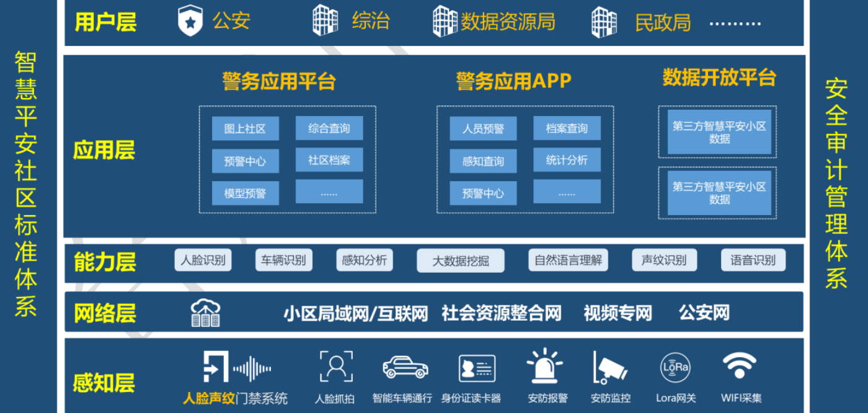The width and height of the screenshot is (868, 413).
Task: Click the 安防报警 alarm siren icon
Action: (544, 366)
